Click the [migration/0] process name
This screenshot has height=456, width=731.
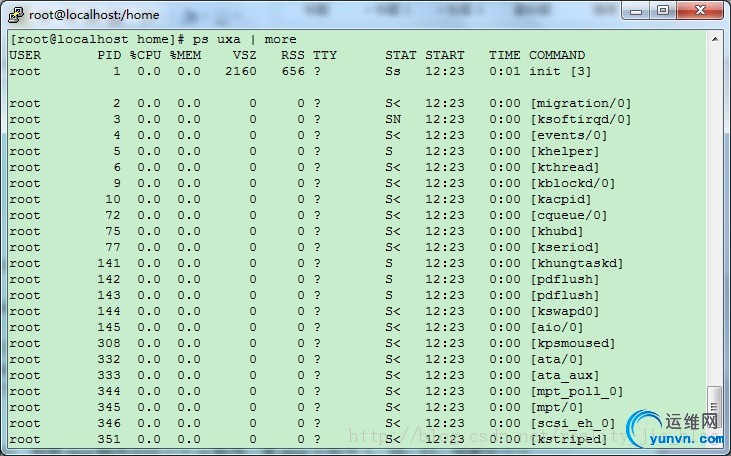(580, 104)
